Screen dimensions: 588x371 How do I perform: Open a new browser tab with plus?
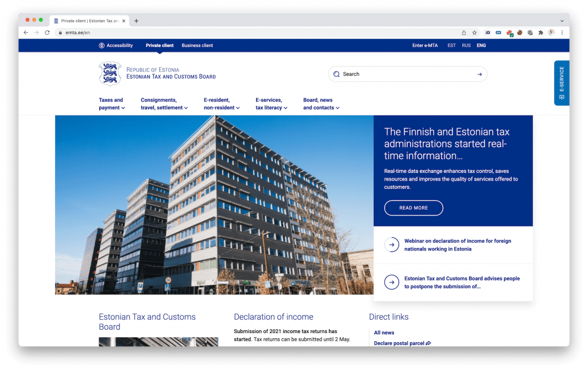click(x=136, y=21)
